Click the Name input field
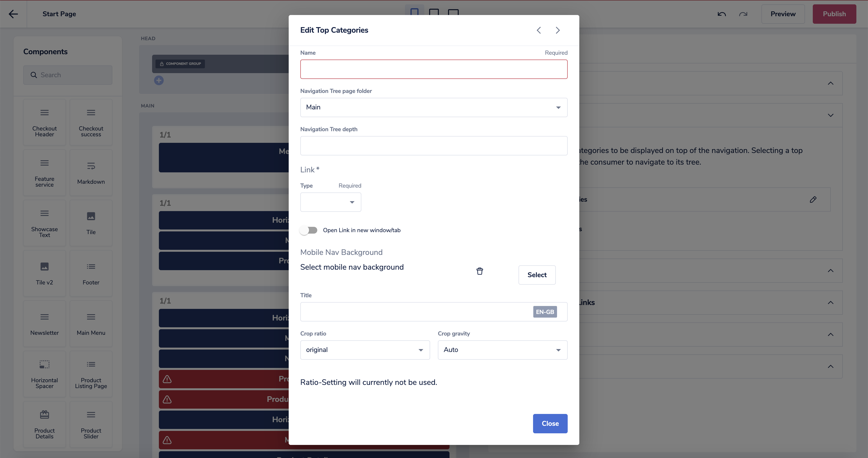The height and width of the screenshot is (458, 868). click(434, 69)
